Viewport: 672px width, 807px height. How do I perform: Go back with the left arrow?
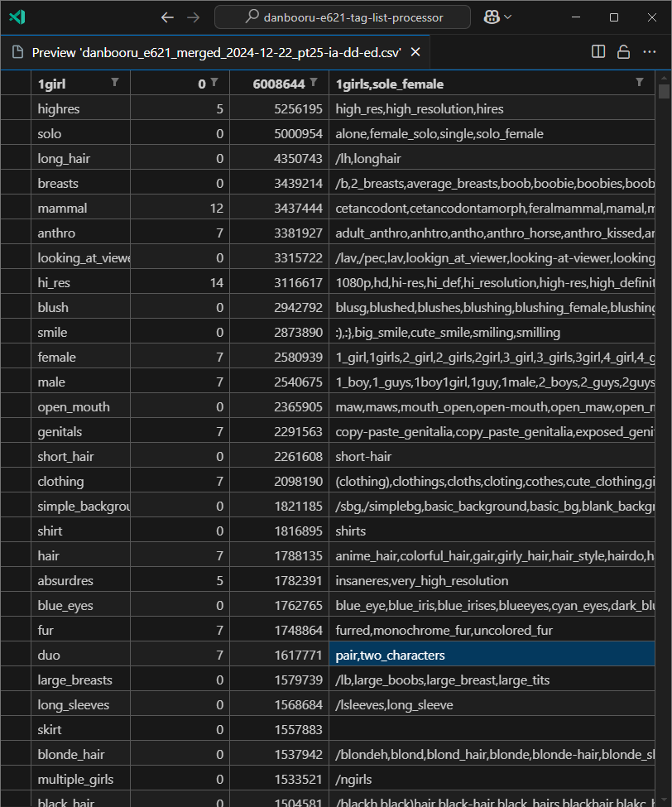[x=168, y=17]
